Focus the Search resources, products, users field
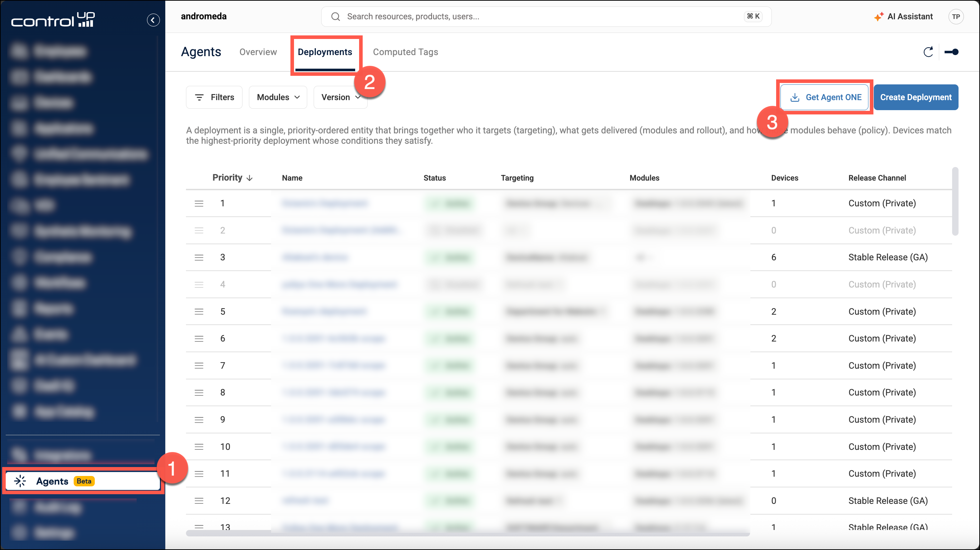 [x=546, y=17]
